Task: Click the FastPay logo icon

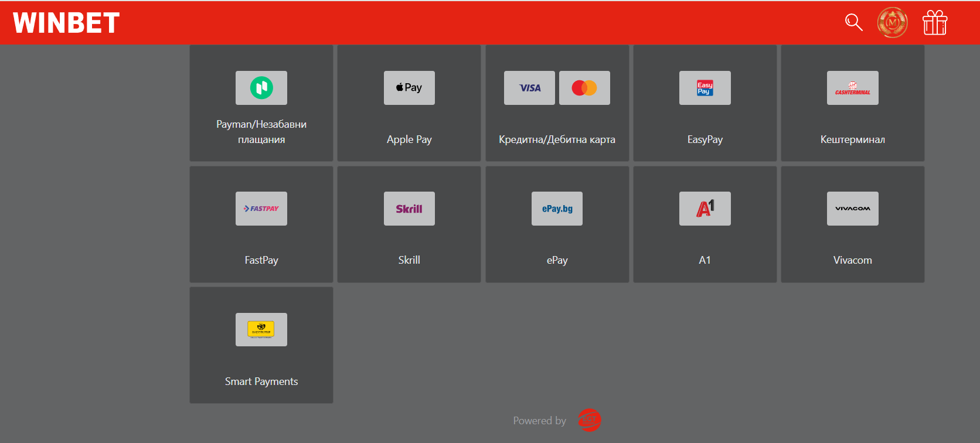Action: pos(261,209)
